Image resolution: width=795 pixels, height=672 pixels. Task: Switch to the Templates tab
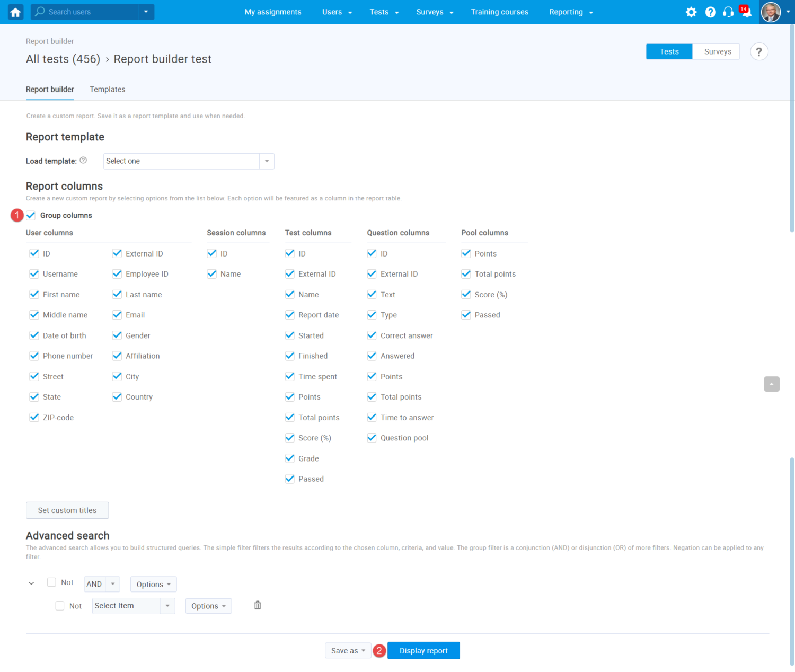(x=107, y=89)
